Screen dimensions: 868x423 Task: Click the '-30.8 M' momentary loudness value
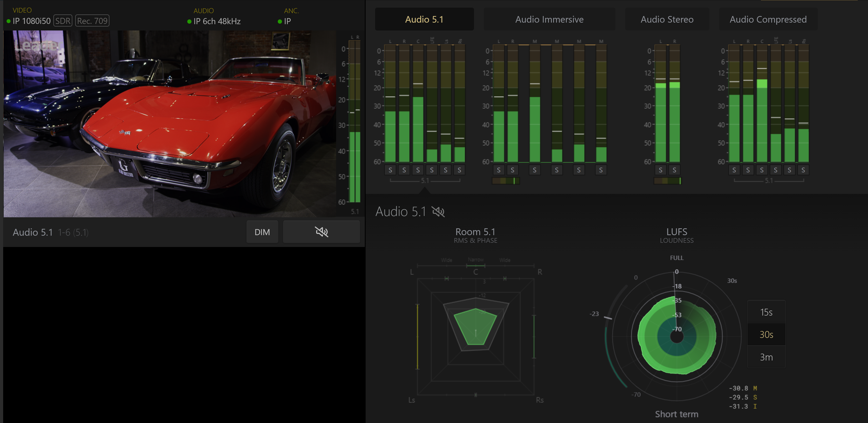click(x=743, y=388)
